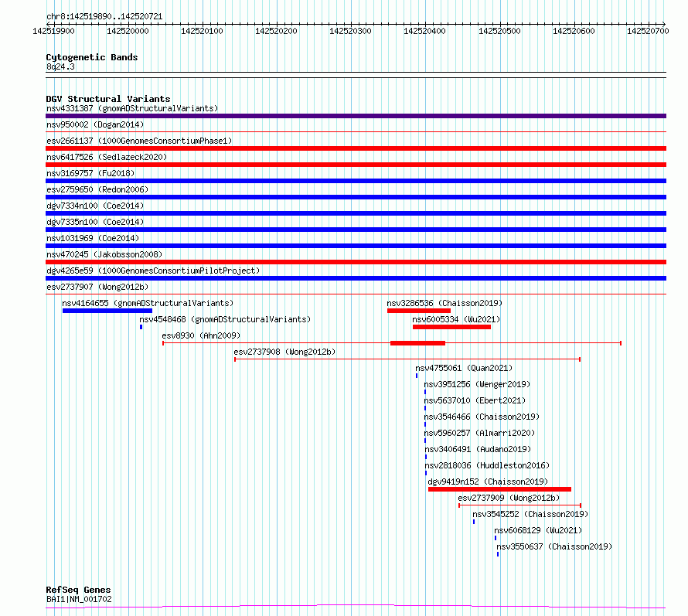Image resolution: width=688 pixels, height=616 pixels.
Task: Click the thin red esv2737908 span line
Action: 407,359
